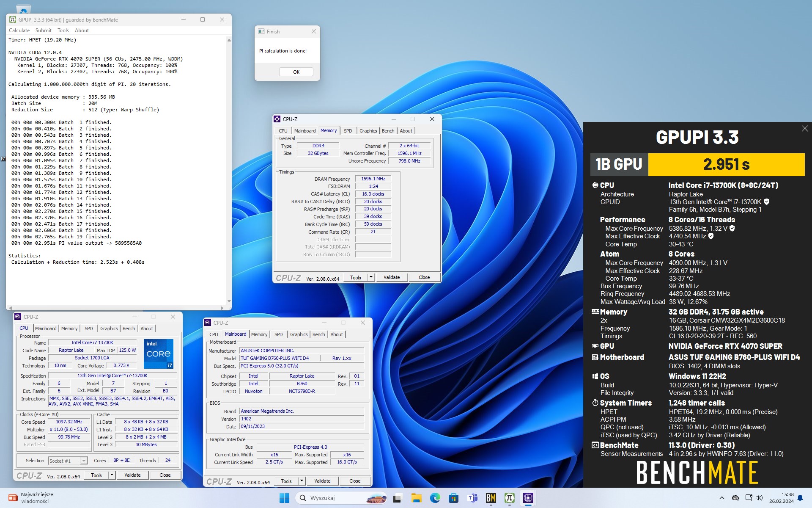Image resolution: width=812 pixels, height=508 pixels.
Task: Click GPUPI horizontal scrollbar right arrow
Action: pyautogui.click(x=222, y=308)
